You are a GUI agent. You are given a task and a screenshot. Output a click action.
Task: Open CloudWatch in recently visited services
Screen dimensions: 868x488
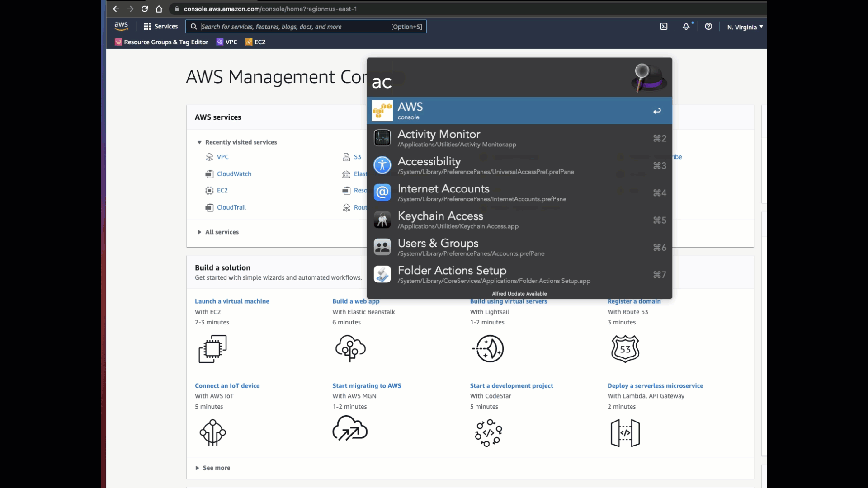tap(234, 174)
